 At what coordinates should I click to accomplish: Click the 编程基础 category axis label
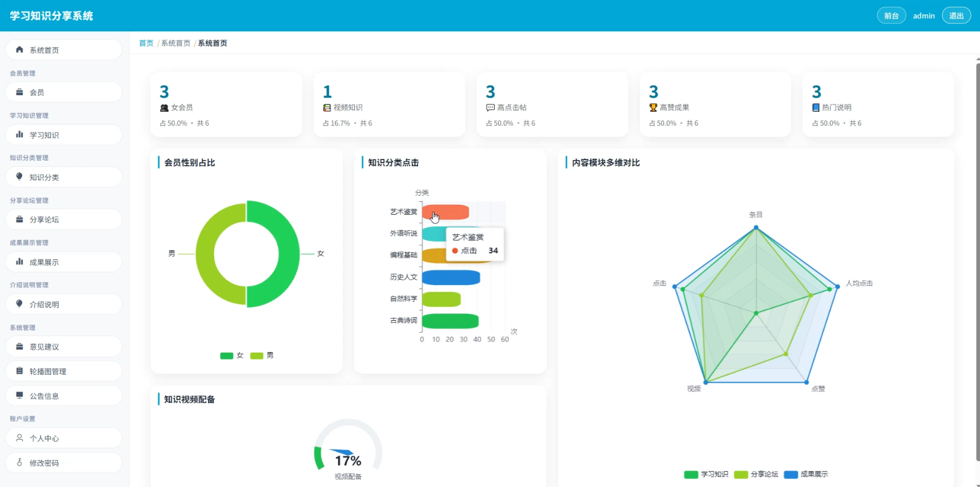click(x=404, y=255)
